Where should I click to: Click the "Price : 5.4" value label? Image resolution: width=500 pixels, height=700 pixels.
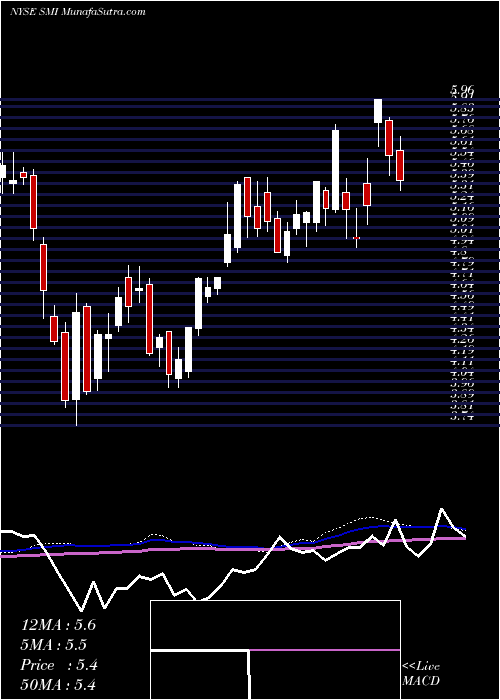[x=59, y=665]
